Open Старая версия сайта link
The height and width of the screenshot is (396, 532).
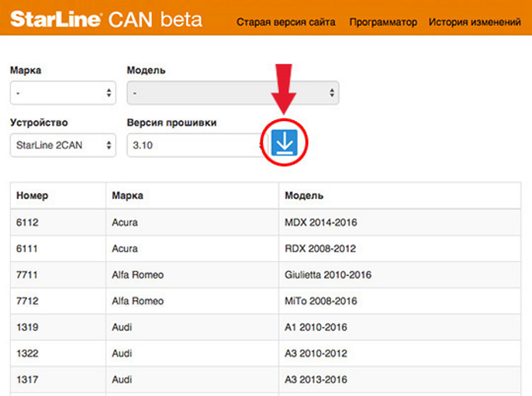286,22
